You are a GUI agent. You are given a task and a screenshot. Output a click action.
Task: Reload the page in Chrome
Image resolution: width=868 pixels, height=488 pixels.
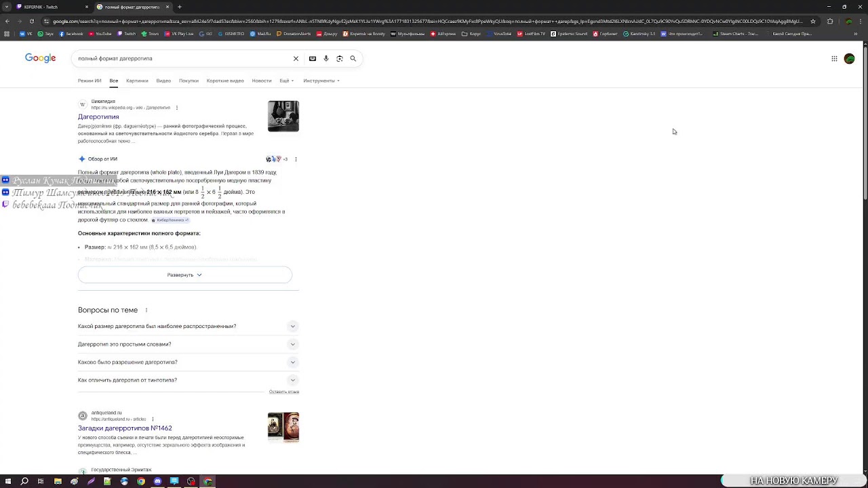click(x=33, y=21)
